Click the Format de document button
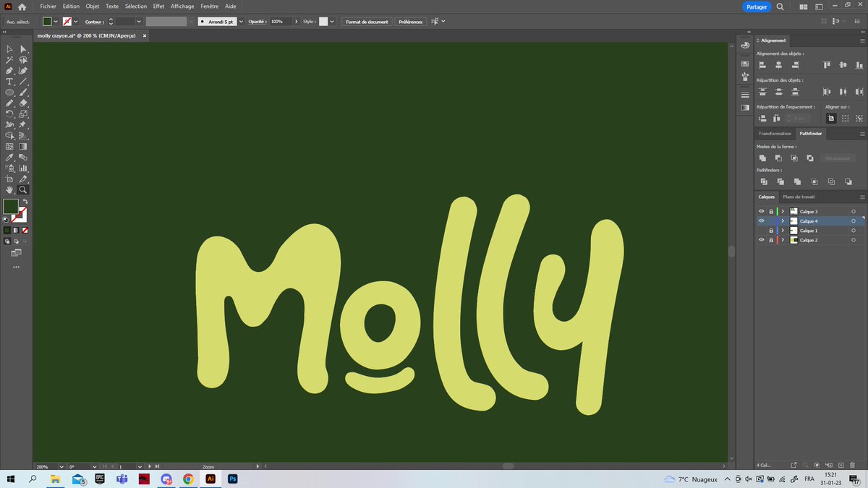 tap(366, 22)
